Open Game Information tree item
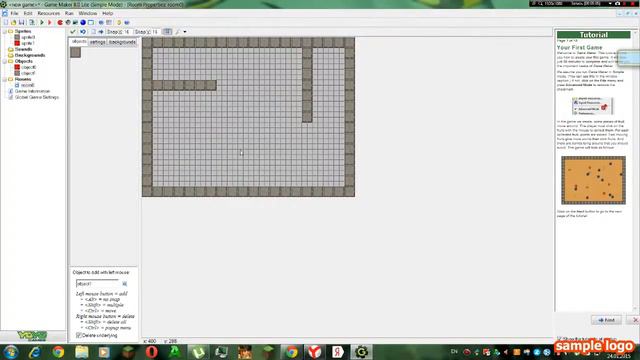This screenshot has height=360, width=640. tap(32, 91)
